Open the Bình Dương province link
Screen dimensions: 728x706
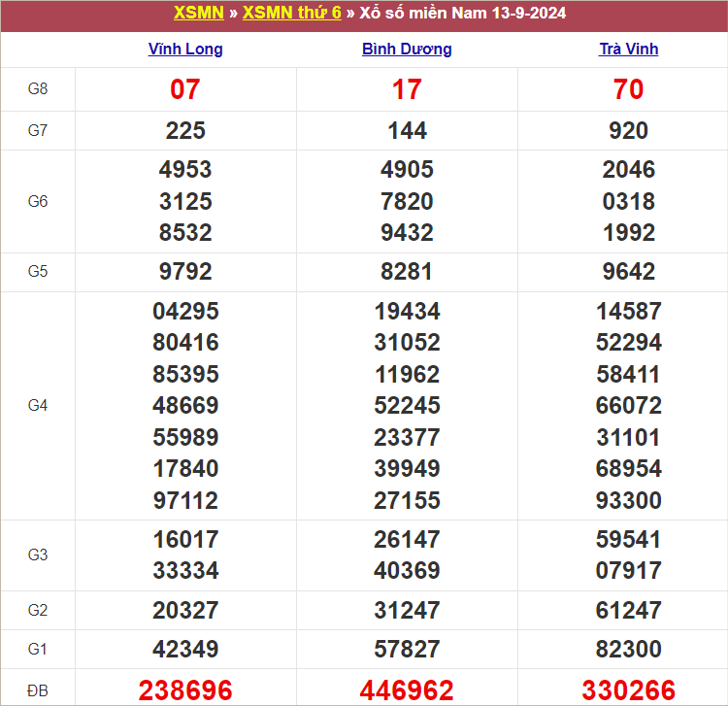pos(407,49)
